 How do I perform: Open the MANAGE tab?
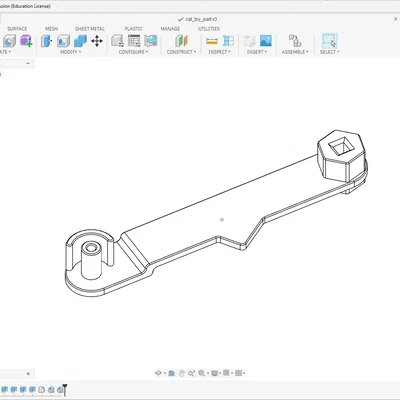tap(170, 29)
